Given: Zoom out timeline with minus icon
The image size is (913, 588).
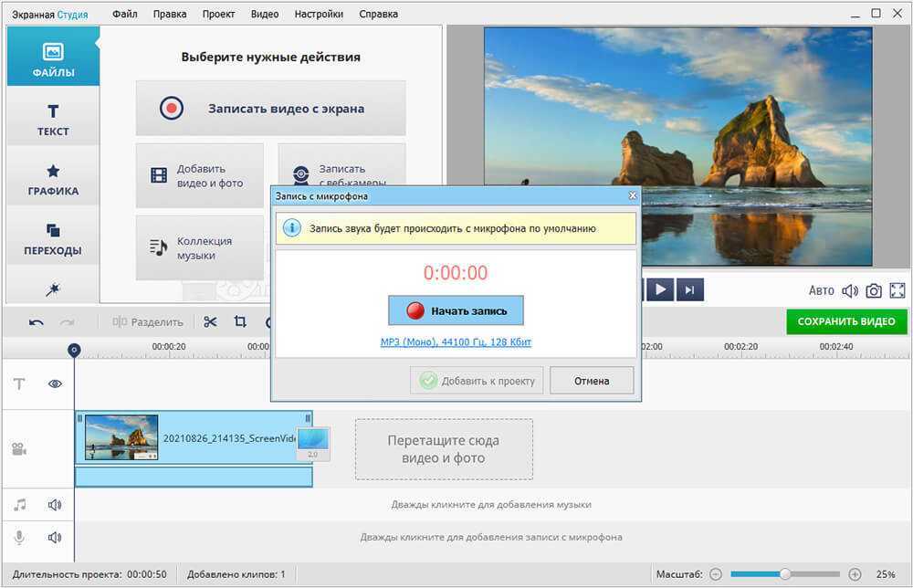Looking at the screenshot, I should (x=716, y=574).
